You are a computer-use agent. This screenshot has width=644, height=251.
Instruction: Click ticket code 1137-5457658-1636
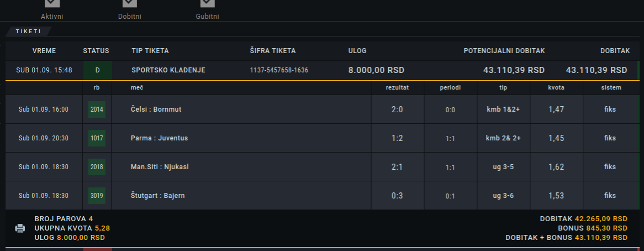(279, 70)
